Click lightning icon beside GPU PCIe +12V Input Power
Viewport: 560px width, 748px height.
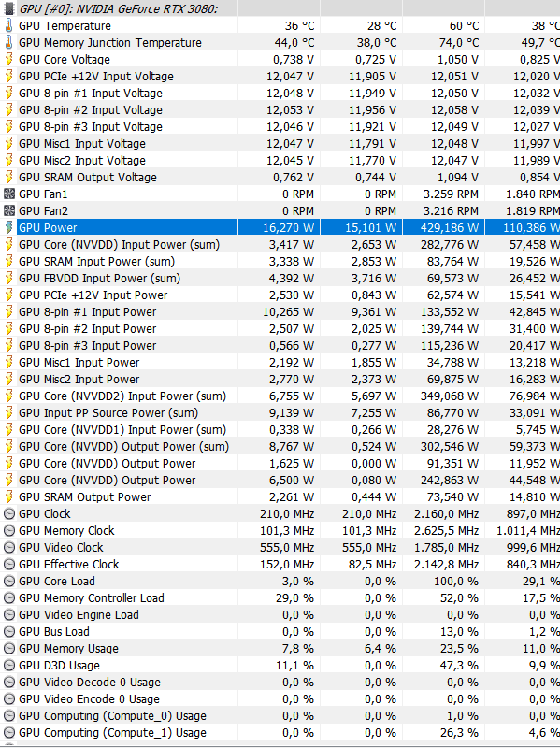(x=9, y=295)
